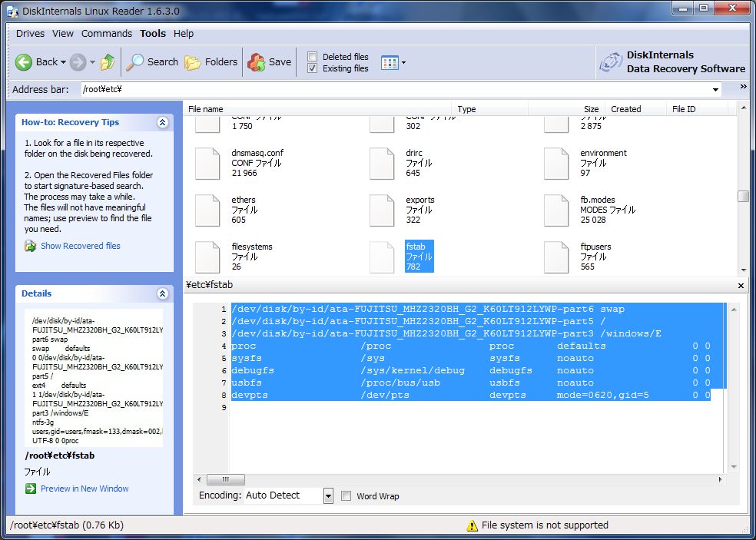This screenshot has width=756, height=540.
Task: Collapse the Details panel
Action: [x=162, y=293]
